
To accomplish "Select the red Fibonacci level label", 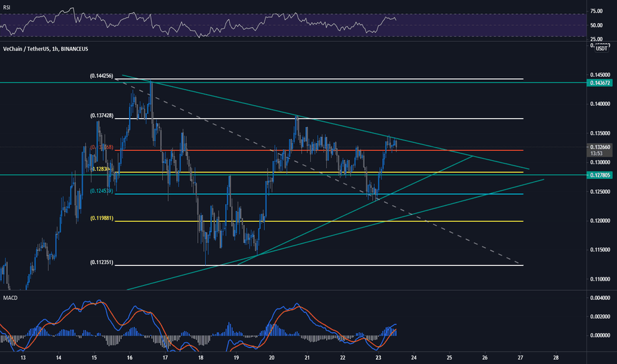I will (101, 147).
